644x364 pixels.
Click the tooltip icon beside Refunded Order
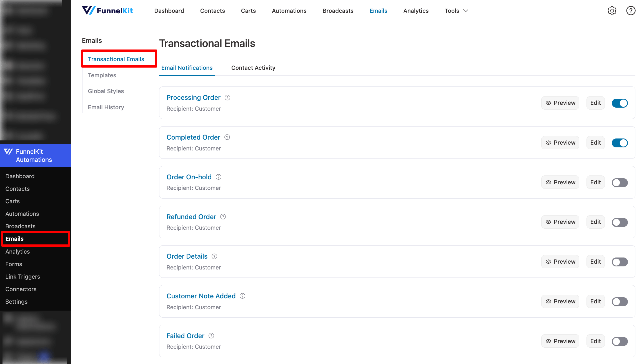tap(223, 217)
